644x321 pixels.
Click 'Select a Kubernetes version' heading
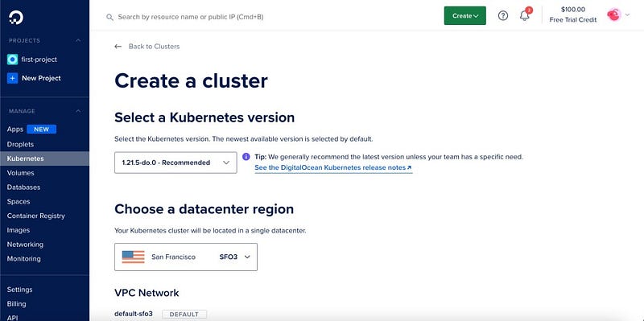click(204, 117)
